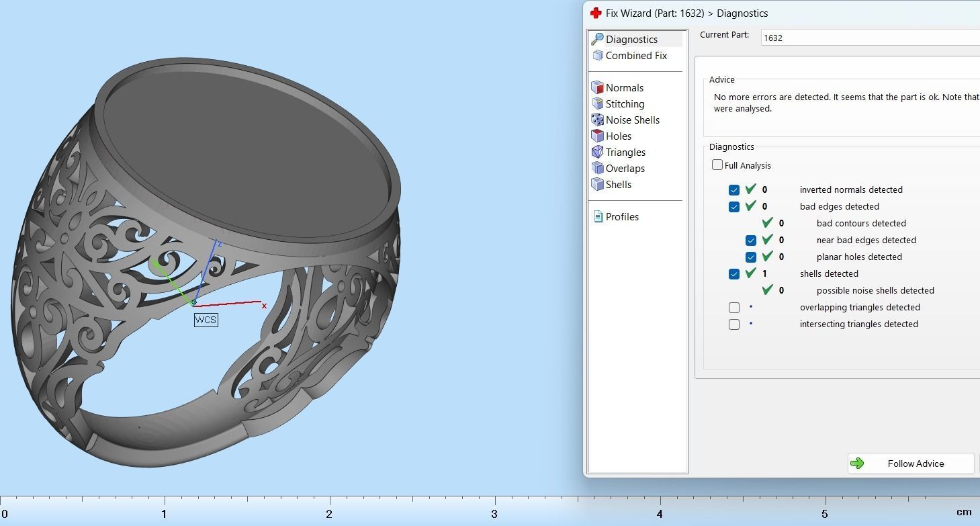The height and width of the screenshot is (526, 980).
Task: Click the Diagnostics magnifier icon
Action: click(x=597, y=39)
